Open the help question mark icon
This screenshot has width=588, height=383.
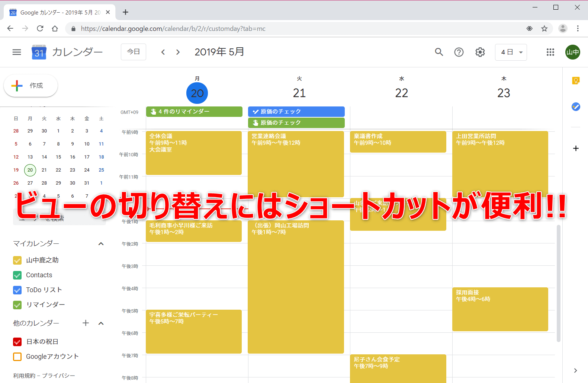coord(459,52)
